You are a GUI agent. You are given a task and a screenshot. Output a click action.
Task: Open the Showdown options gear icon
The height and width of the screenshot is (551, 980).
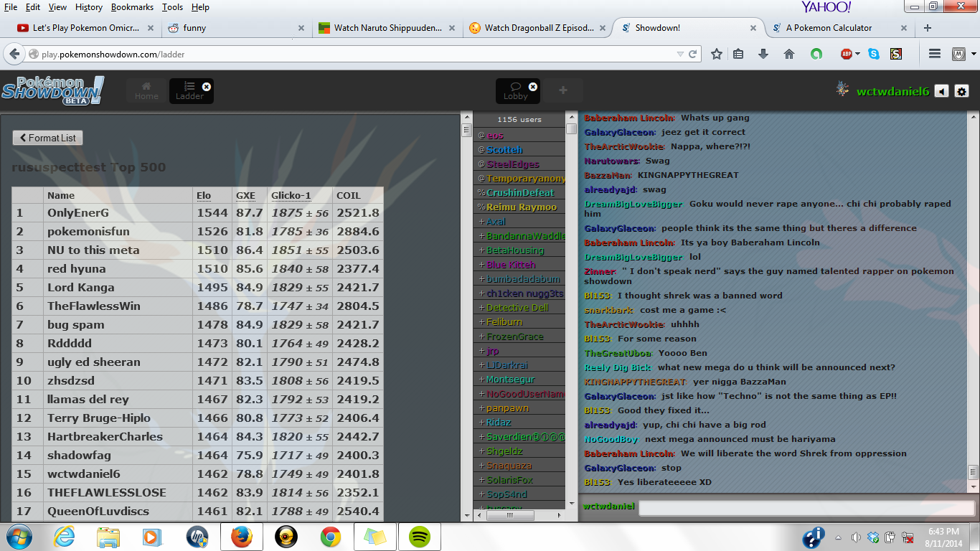coord(962,91)
